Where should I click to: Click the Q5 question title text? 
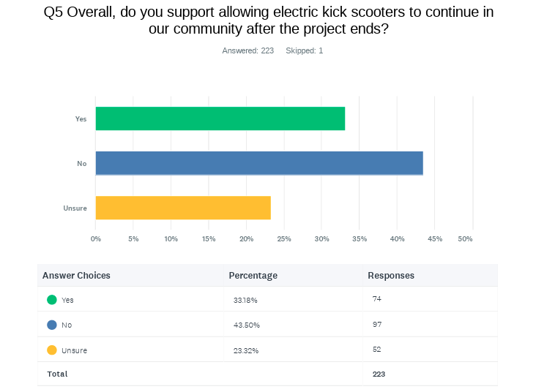[268, 21]
